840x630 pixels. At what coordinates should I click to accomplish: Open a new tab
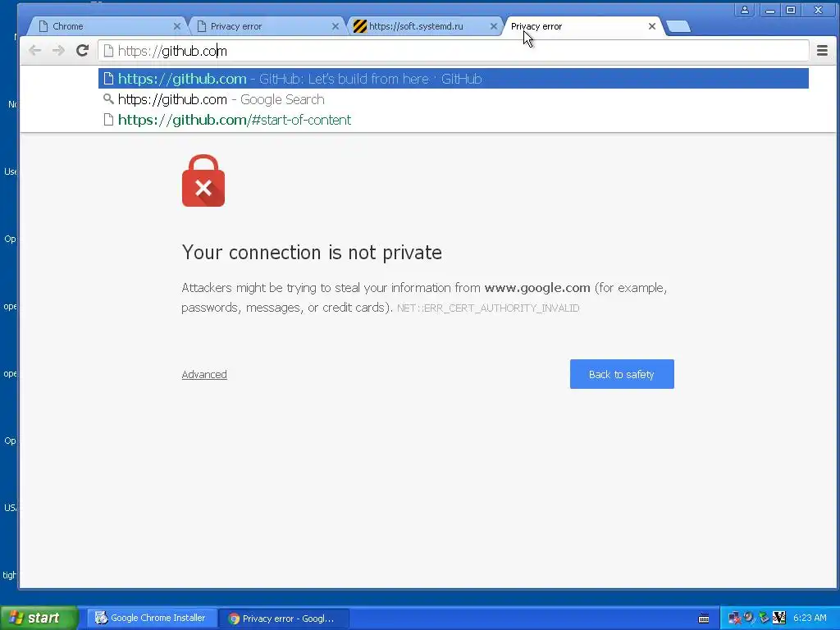pos(678,26)
